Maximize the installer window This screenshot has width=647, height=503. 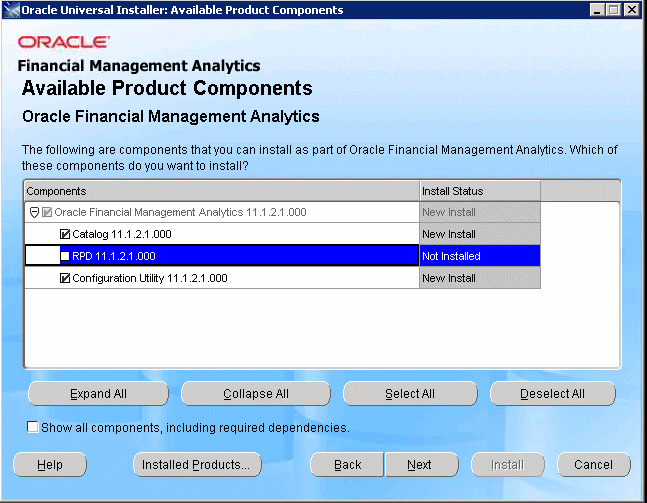614,10
